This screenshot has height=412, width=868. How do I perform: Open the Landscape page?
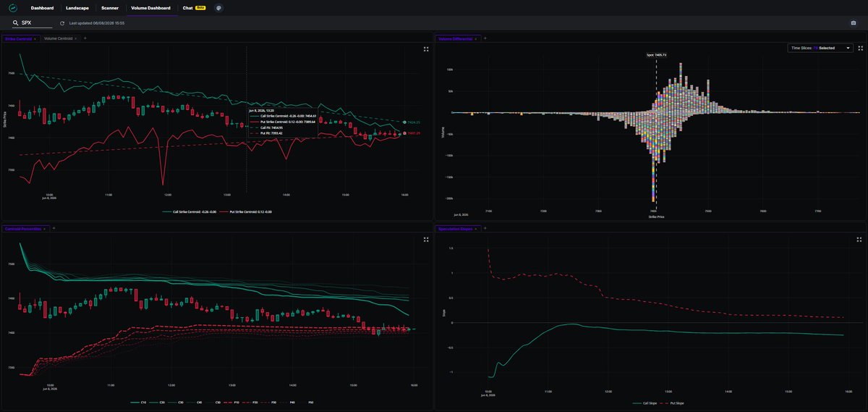(77, 8)
